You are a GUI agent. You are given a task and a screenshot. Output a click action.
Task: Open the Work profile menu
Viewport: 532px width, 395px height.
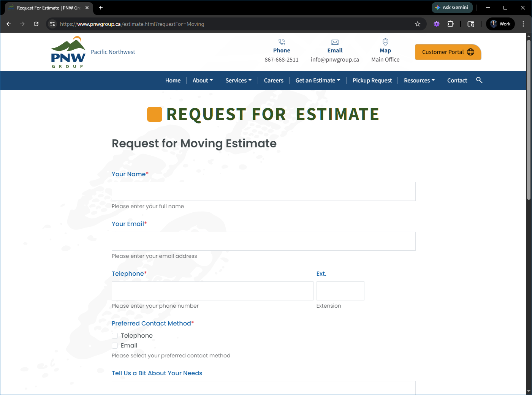point(500,24)
